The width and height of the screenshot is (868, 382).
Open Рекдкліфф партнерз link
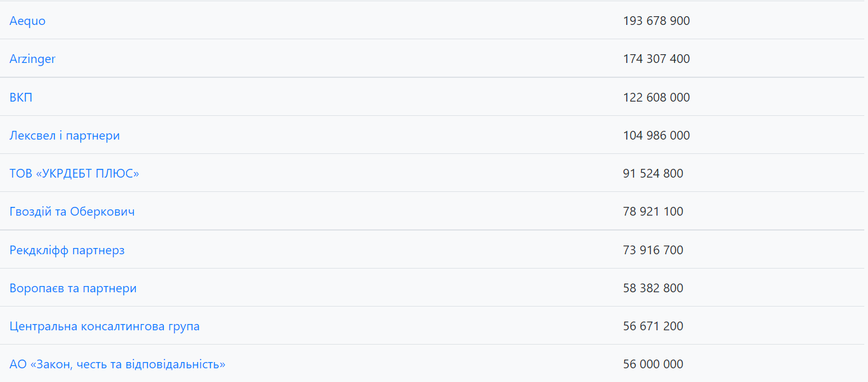click(x=67, y=250)
